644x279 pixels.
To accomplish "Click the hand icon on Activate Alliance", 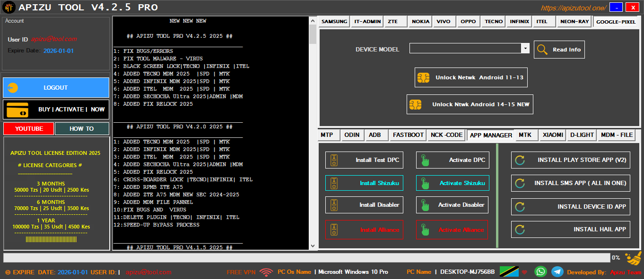I will tap(425, 230).
